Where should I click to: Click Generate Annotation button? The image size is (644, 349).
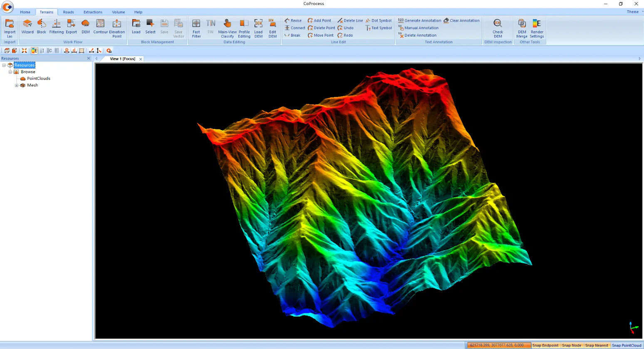pyautogui.click(x=419, y=20)
